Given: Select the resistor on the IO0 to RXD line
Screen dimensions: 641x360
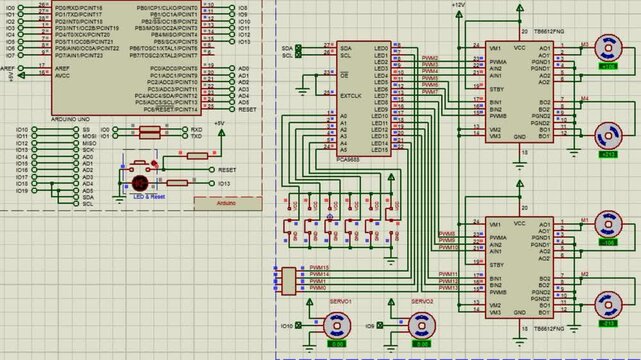Looking at the screenshot, I should (150, 130).
